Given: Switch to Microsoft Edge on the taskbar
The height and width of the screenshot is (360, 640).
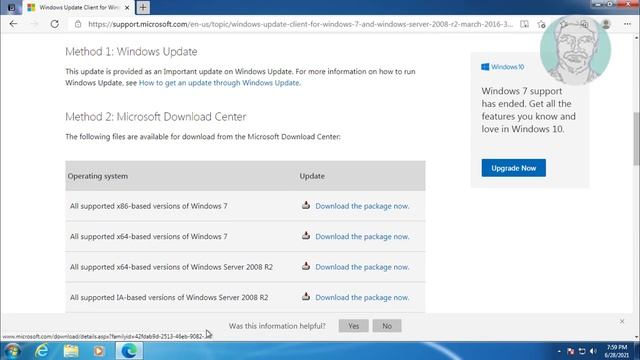Looking at the screenshot, I should tap(129, 351).
